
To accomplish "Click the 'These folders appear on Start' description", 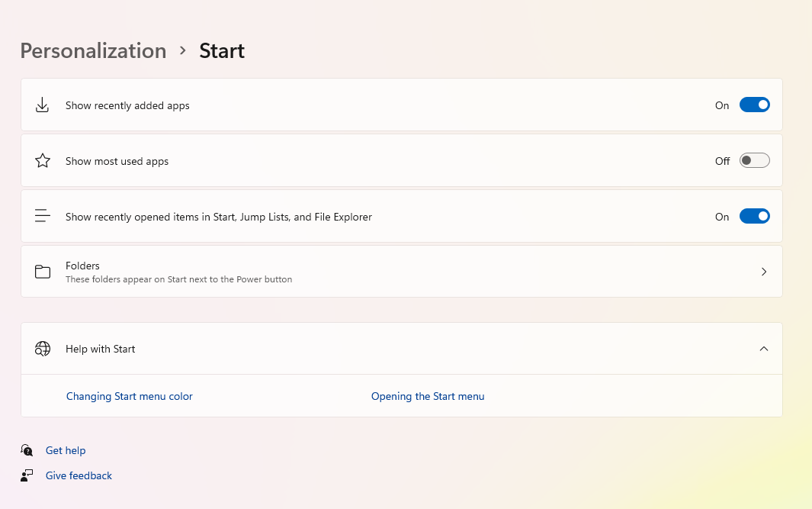I will click(178, 279).
